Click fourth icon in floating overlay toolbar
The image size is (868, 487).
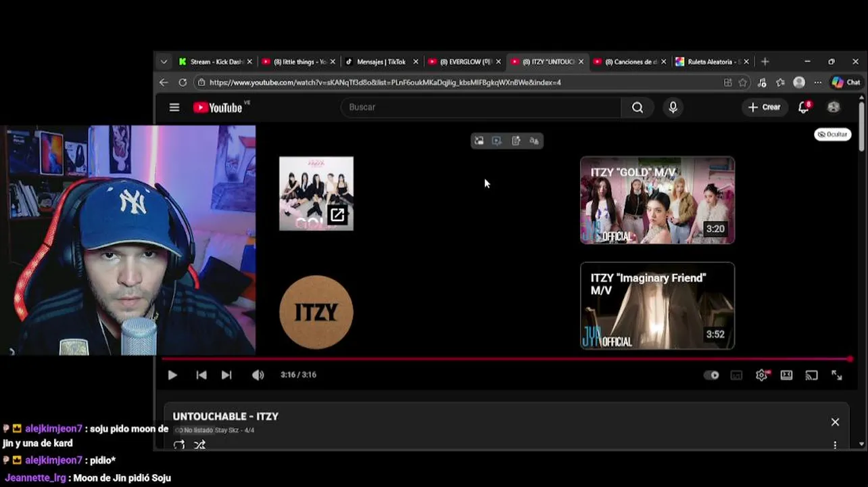click(x=534, y=141)
